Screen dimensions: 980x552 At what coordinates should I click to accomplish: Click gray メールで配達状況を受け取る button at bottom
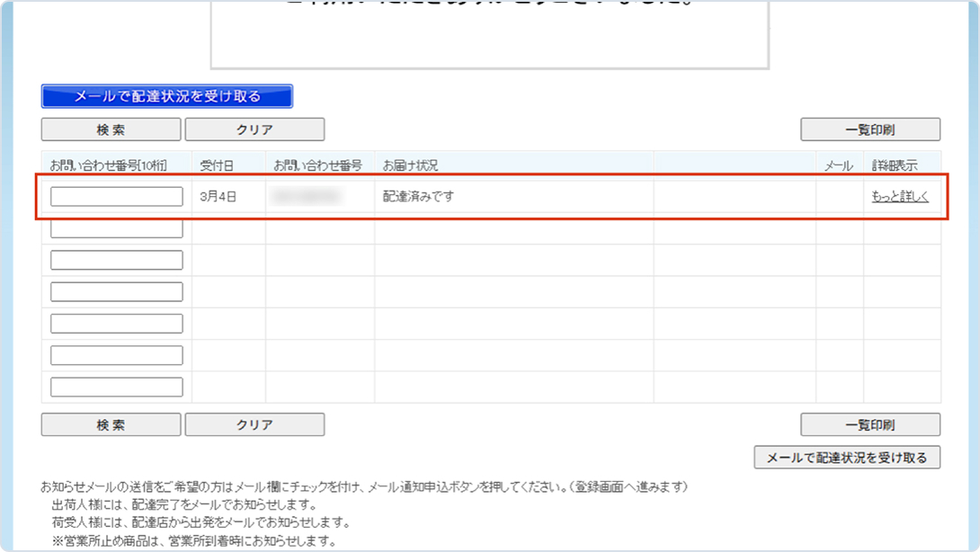(x=847, y=457)
